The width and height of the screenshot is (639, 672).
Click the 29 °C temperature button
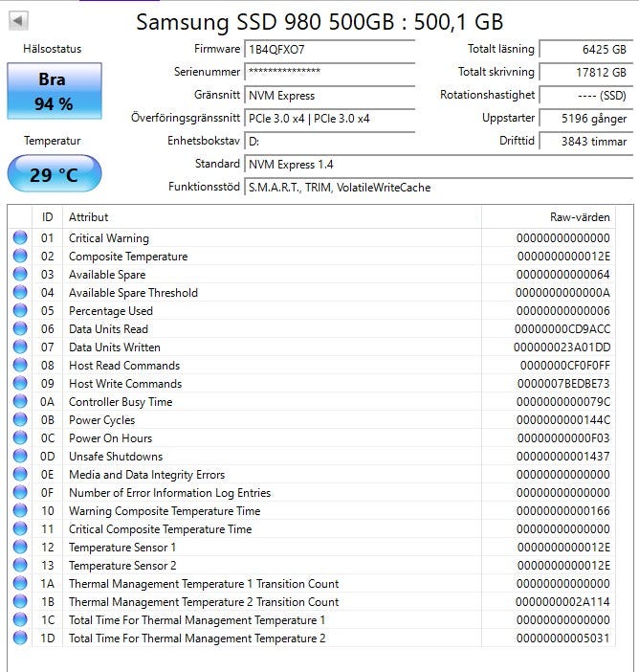[x=55, y=173]
